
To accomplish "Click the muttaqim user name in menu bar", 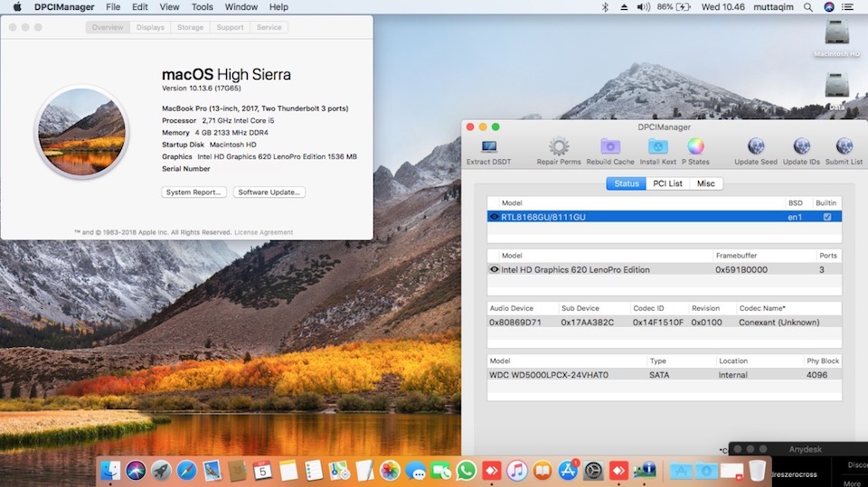I will click(773, 7).
